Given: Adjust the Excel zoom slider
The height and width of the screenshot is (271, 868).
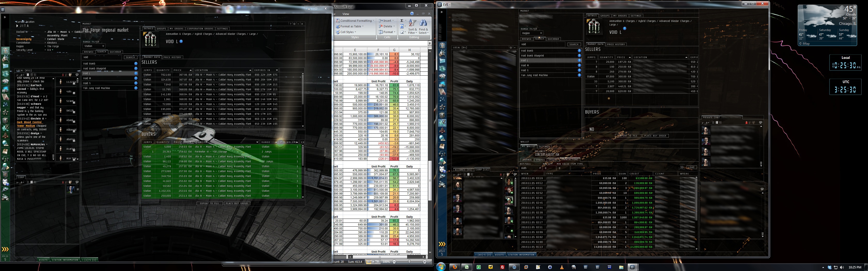Looking at the screenshot, I should [x=409, y=261].
